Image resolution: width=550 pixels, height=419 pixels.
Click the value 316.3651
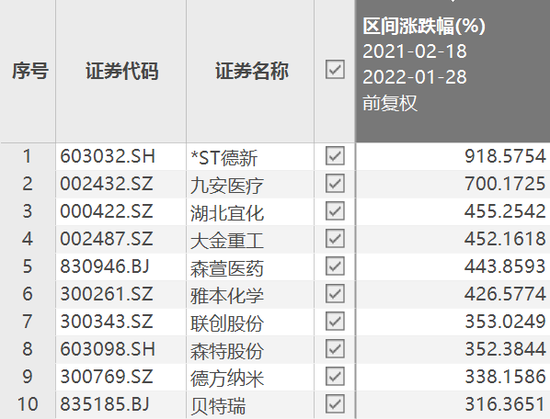point(505,404)
